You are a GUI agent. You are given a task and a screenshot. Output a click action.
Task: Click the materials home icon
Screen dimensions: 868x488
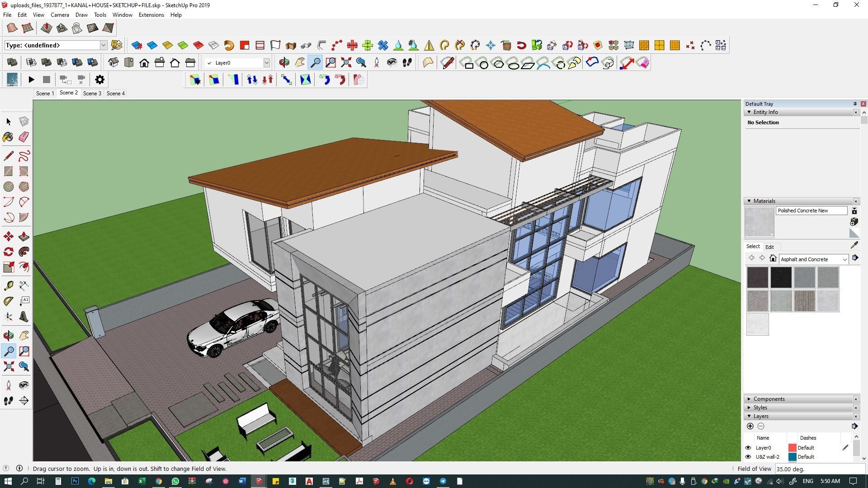773,258
